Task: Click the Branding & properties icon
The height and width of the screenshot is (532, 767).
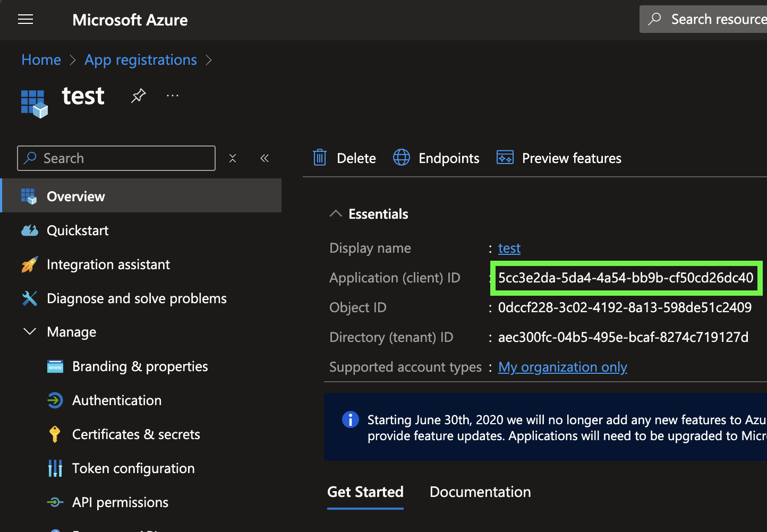Action: 55,366
